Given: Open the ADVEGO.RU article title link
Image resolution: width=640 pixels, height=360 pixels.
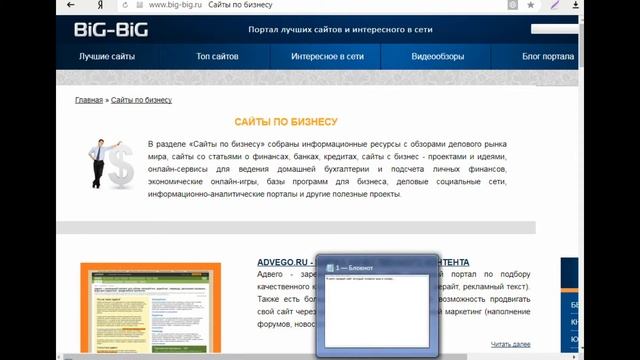Looking at the screenshot, I should click(363, 262).
